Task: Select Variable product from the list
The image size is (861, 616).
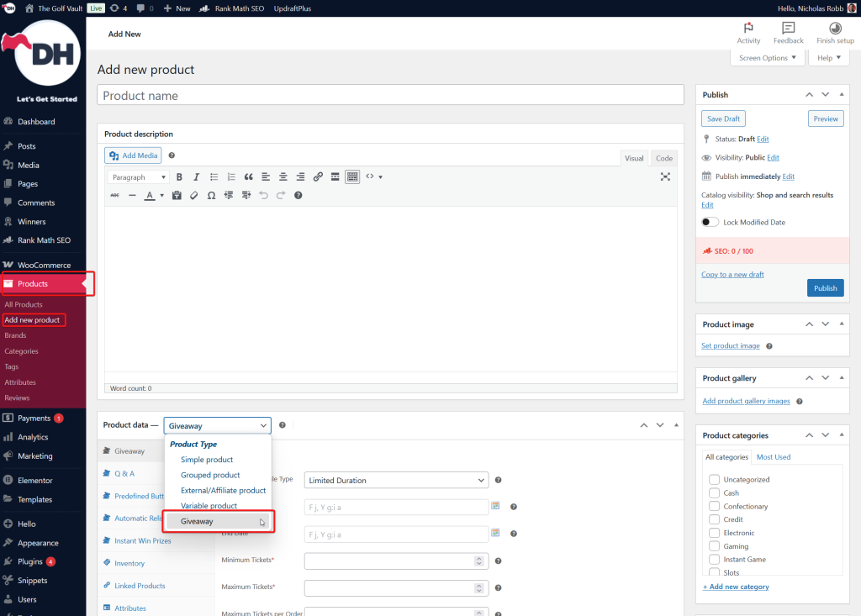Action: [x=209, y=506]
